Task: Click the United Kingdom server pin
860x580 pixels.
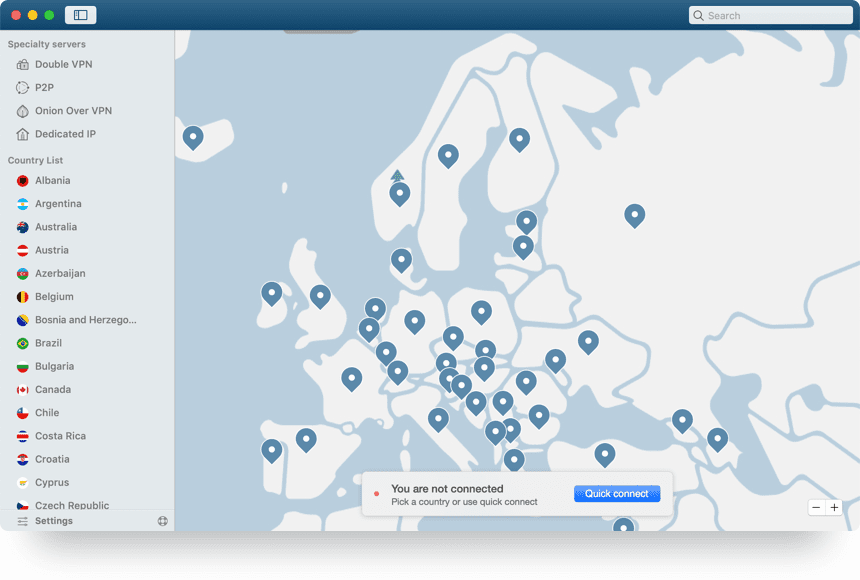Action: click(x=320, y=297)
